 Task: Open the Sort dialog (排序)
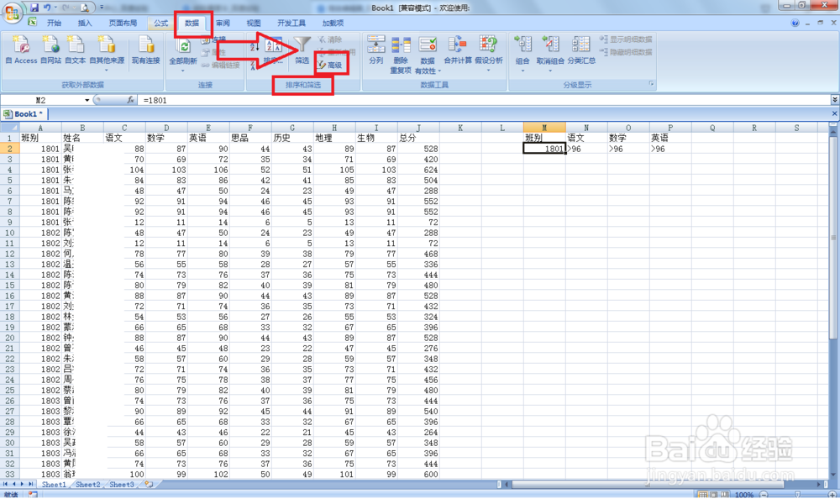[x=273, y=51]
